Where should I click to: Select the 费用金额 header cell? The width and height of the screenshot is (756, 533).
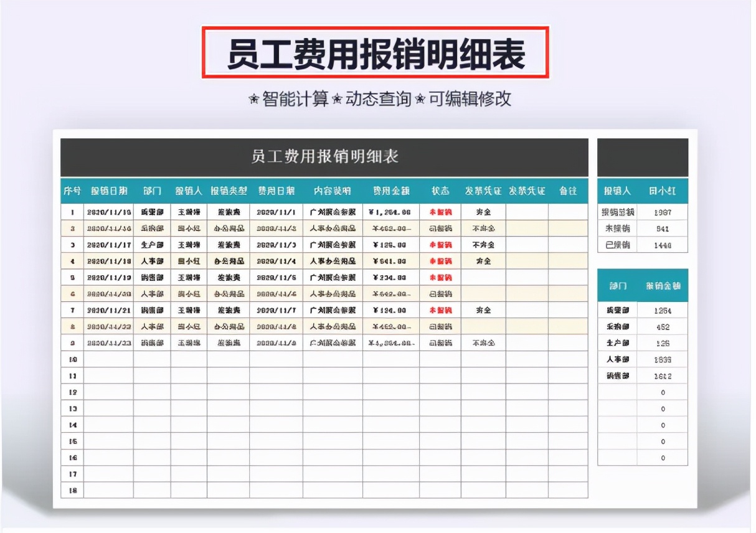click(392, 191)
